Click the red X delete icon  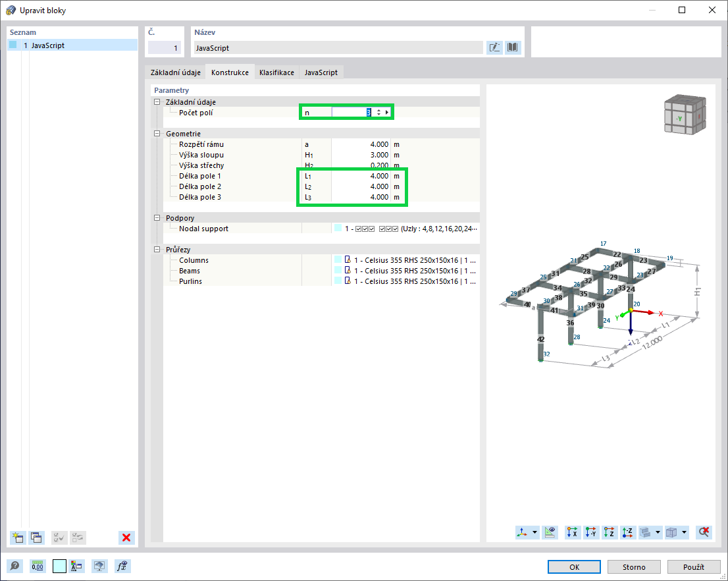pos(126,538)
